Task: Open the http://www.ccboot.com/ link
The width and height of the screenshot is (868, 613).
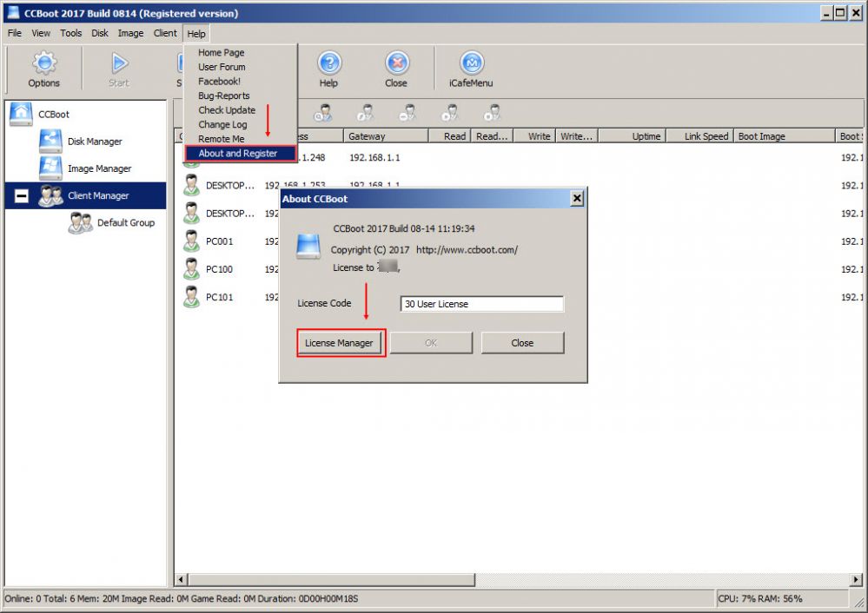Action: click(467, 249)
